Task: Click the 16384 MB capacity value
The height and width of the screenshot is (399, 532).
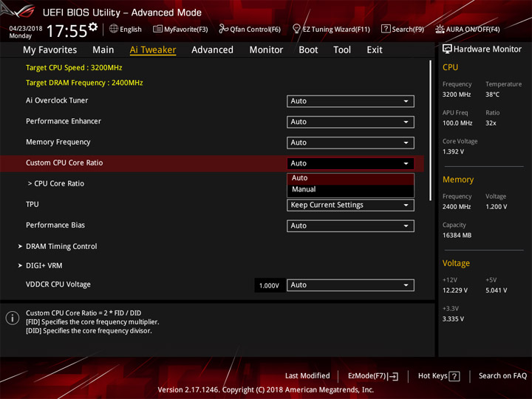Action: (457, 236)
